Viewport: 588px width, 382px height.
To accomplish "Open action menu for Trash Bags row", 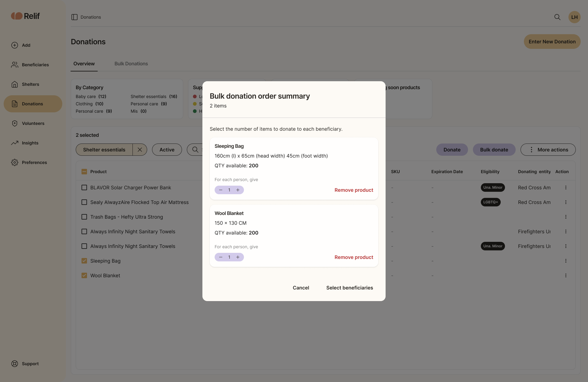I will pos(566,217).
